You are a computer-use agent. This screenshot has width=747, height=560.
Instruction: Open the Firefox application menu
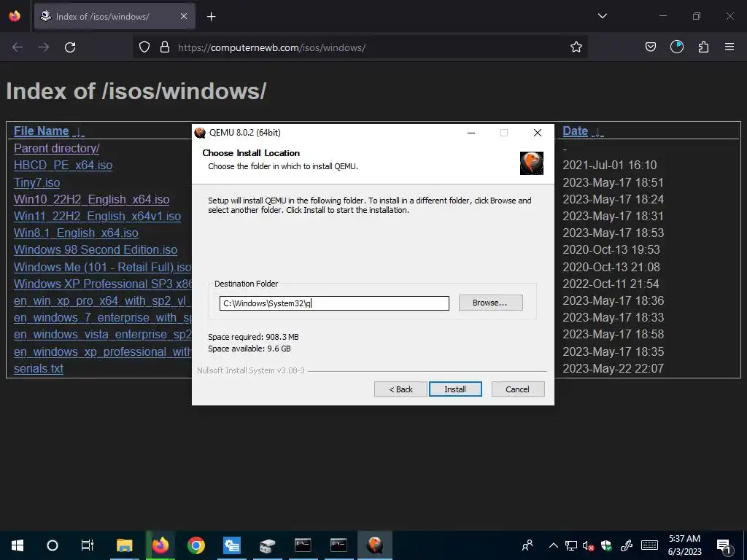(x=729, y=47)
